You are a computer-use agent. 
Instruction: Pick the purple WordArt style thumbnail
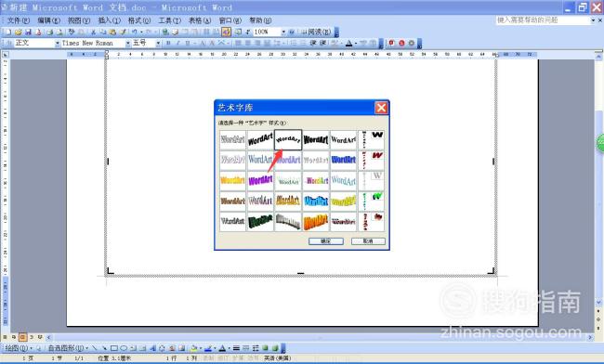coord(260,180)
